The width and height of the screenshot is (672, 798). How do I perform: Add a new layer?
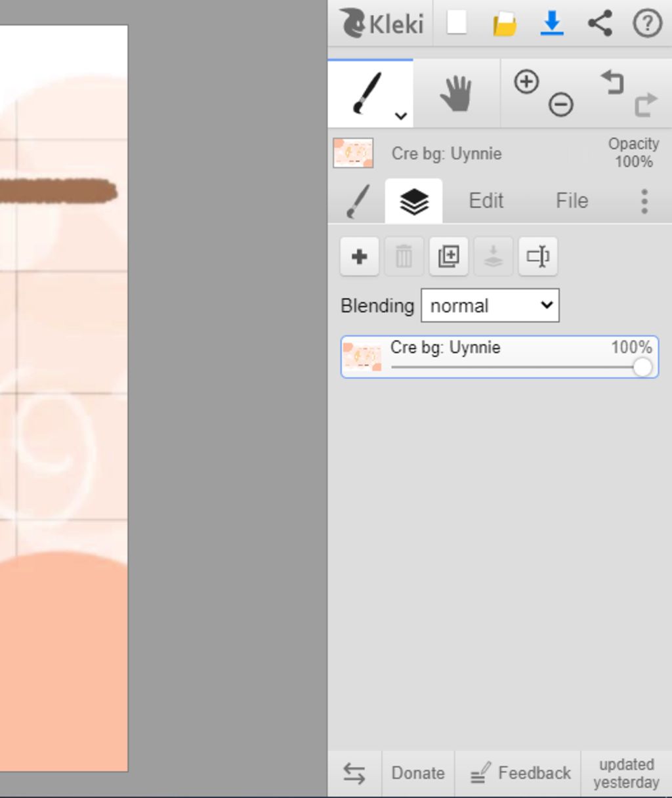[x=360, y=257]
